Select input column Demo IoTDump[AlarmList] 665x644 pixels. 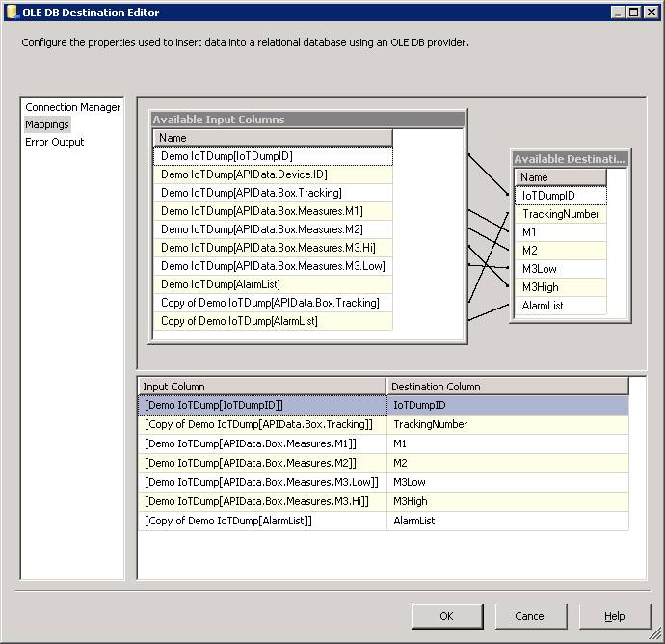[x=273, y=284]
